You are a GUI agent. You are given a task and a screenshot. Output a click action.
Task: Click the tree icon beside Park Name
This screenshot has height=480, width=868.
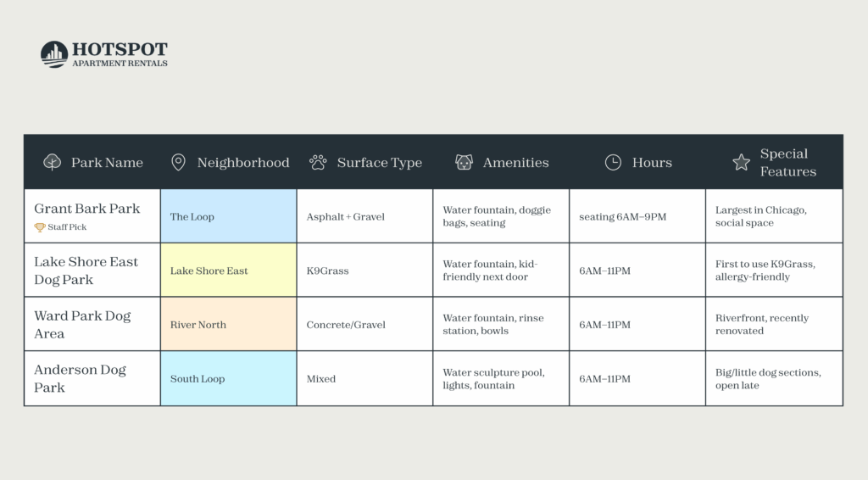pos(52,162)
